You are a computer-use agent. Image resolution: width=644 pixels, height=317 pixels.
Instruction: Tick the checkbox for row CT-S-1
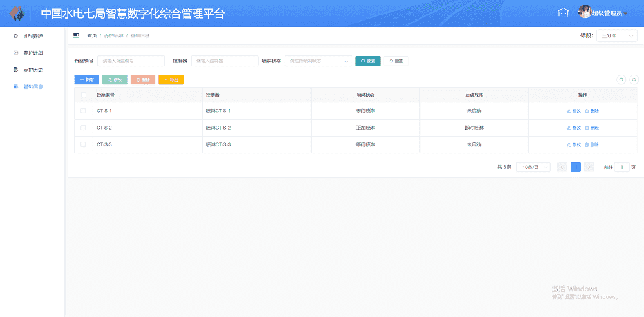83,111
